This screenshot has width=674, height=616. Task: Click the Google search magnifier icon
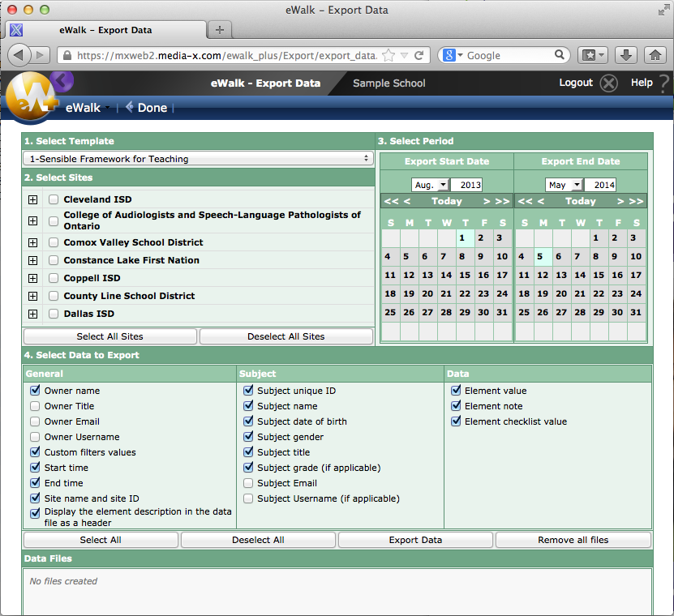(559, 54)
